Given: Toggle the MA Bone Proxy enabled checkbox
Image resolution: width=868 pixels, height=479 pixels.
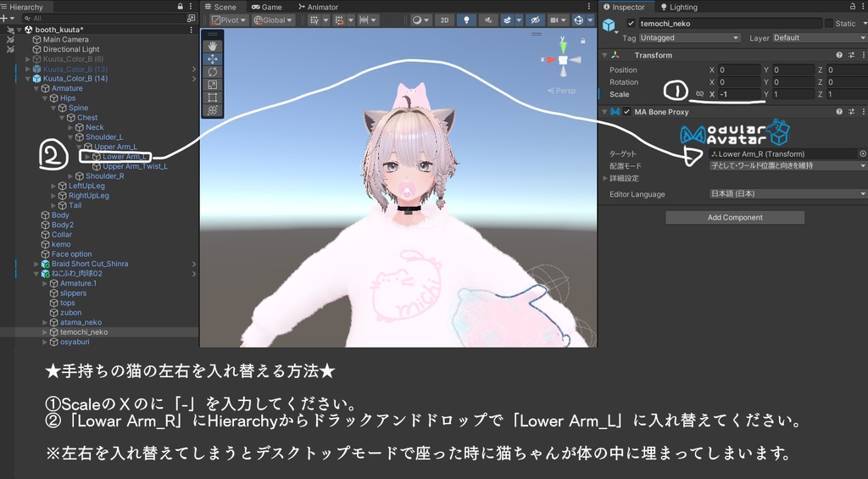Looking at the screenshot, I should coord(626,111).
